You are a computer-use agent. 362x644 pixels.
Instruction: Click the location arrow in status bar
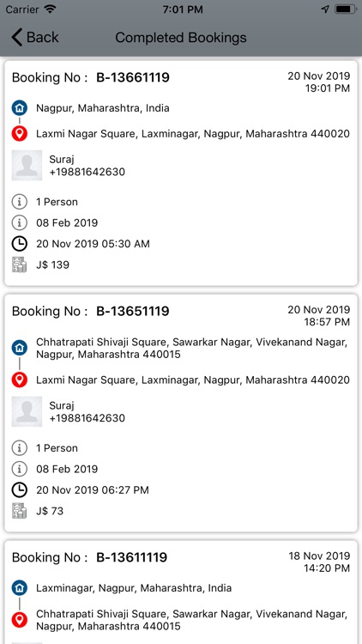[325, 9]
